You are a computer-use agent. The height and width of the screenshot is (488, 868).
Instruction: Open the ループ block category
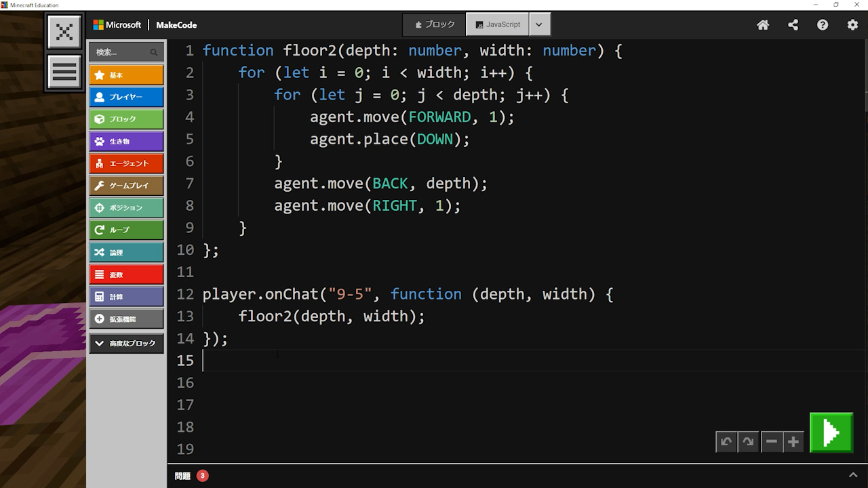[x=126, y=230]
